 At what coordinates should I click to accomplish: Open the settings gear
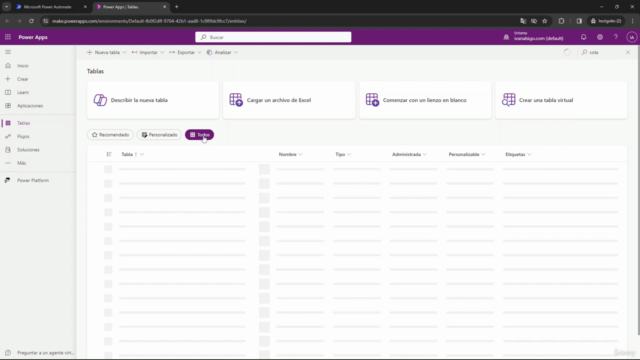pyautogui.click(x=600, y=37)
